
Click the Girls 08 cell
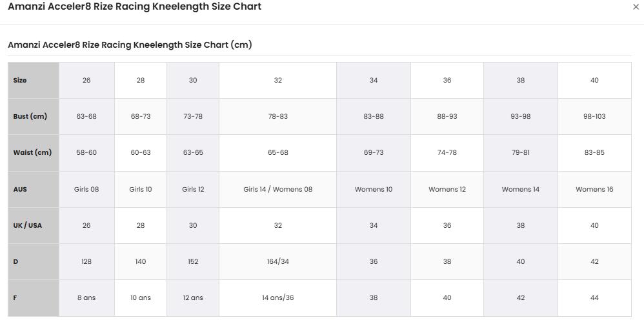(86, 189)
